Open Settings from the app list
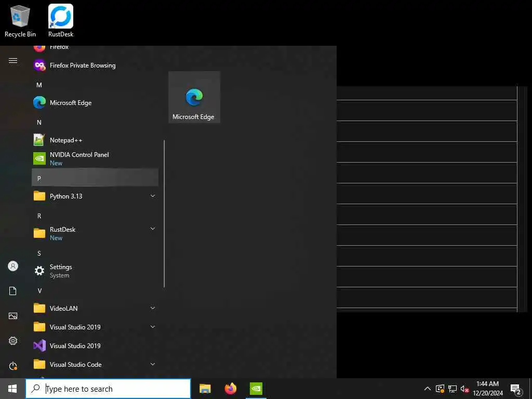This screenshot has height=399, width=532. click(x=95, y=271)
